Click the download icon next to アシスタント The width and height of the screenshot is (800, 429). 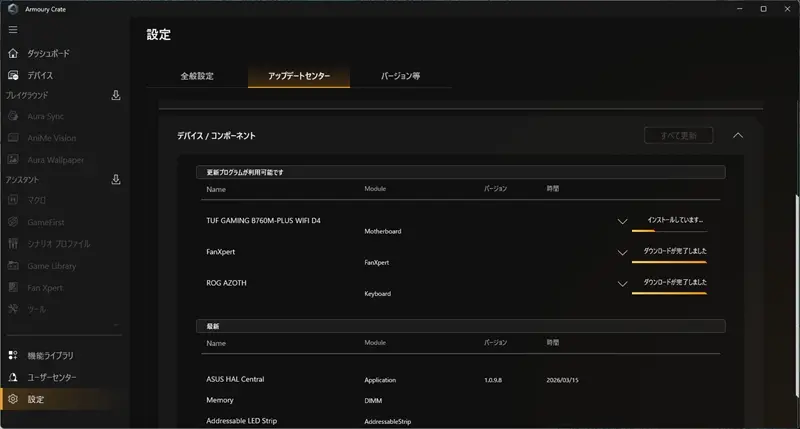pyautogui.click(x=116, y=180)
